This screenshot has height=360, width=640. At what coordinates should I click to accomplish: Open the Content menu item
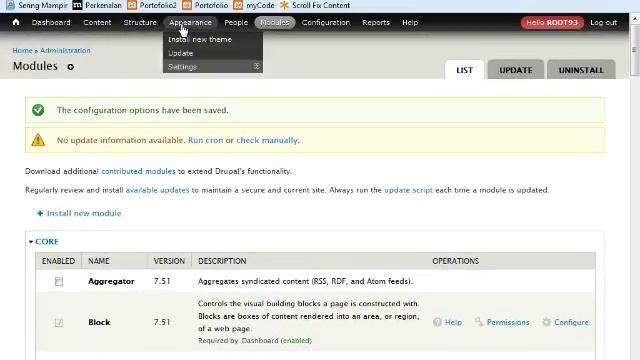pyautogui.click(x=97, y=22)
